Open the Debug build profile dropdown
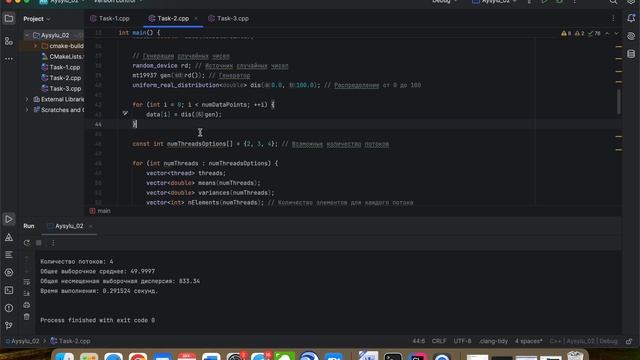Viewport: 640px width, 360px height. 444,2
